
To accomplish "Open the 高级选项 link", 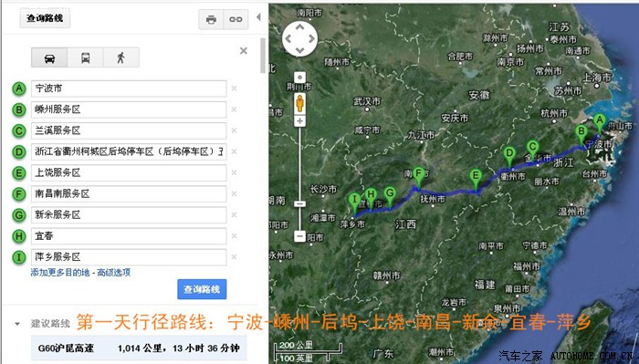I will click(x=114, y=273).
